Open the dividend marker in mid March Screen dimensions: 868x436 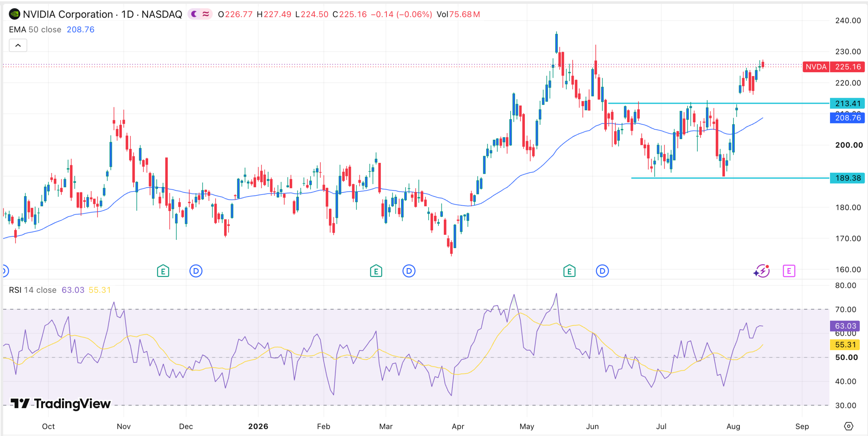click(x=409, y=271)
